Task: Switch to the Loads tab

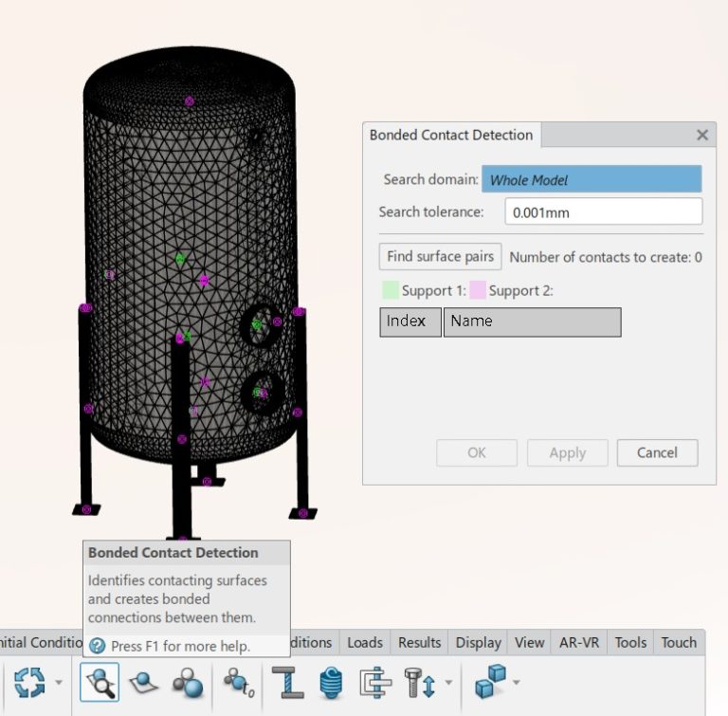Action: coord(365,642)
